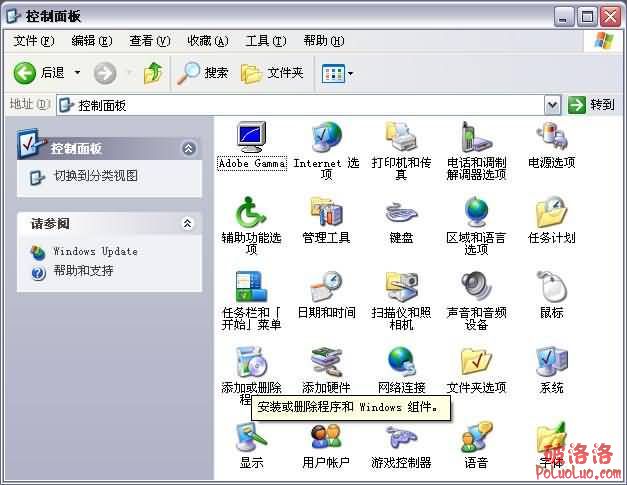Viewport: 627px width, 485px height.
Task: Open the 文件(F) menu
Action: (x=33, y=41)
